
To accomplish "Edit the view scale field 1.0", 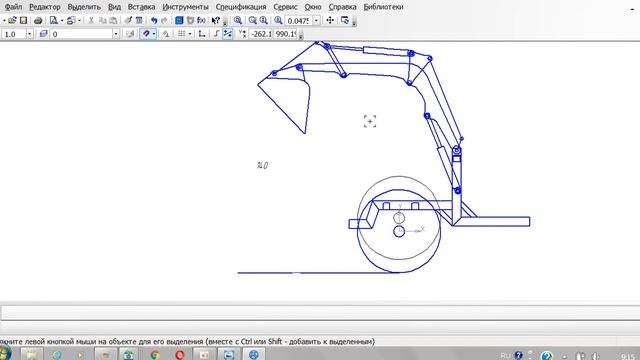I will [13, 34].
